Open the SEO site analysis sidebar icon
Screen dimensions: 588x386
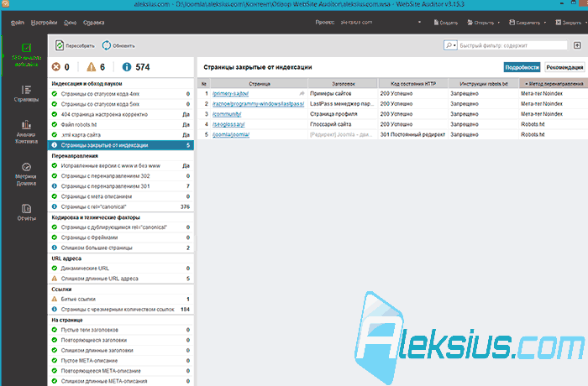(x=26, y=48)
